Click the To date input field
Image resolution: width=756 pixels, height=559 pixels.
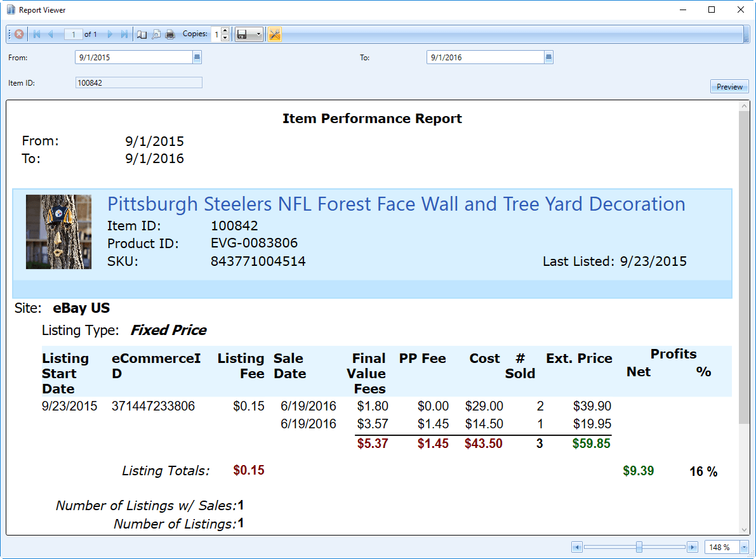486,57
